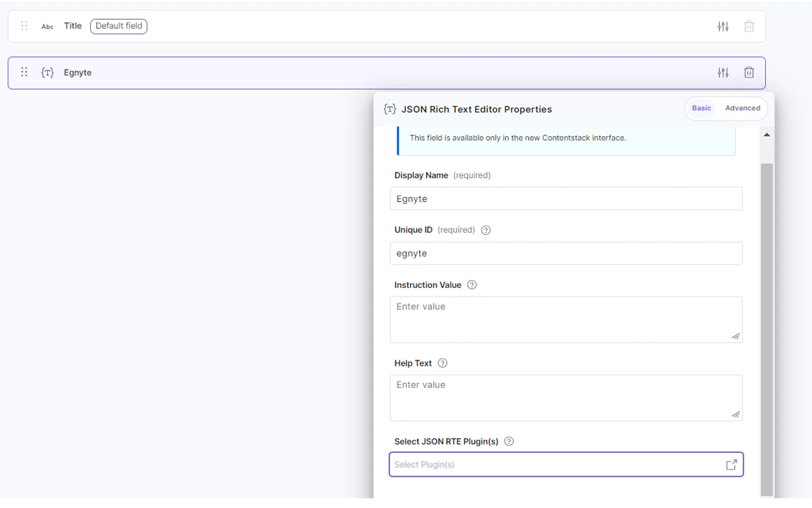Switch to the Basic properties tab
Screen dimensions: 812x508
701,108
